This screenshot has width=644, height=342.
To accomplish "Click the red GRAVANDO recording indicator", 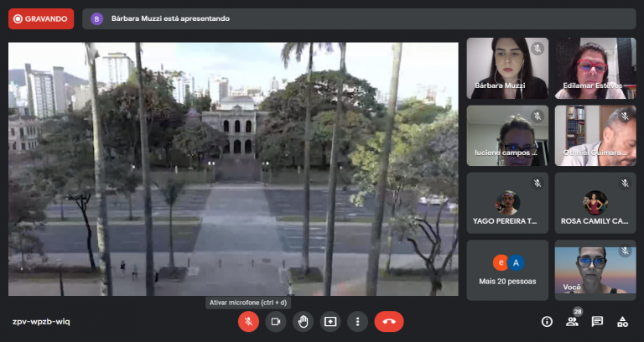I will pyautogui.click(x=41, y=18).
